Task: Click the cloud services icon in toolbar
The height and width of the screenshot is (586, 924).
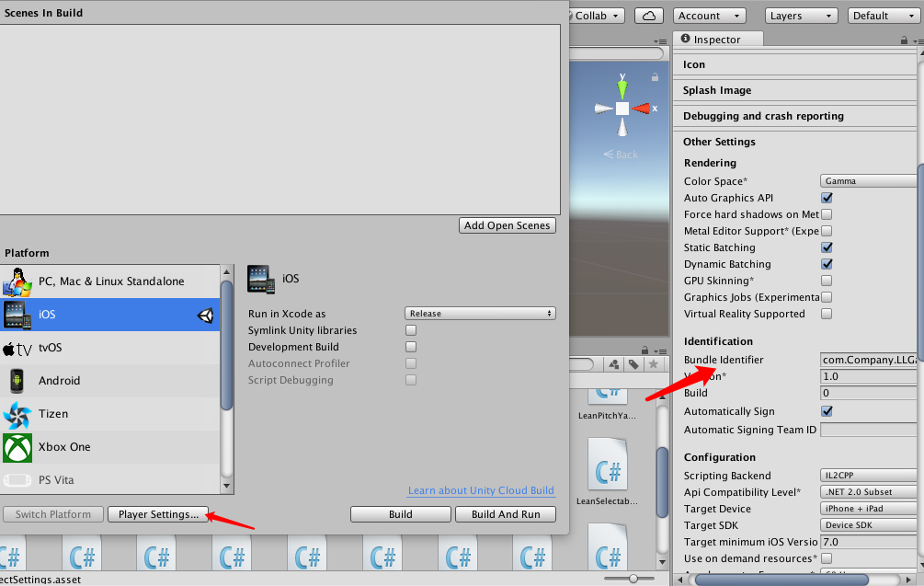Action: tap(649, 16)
